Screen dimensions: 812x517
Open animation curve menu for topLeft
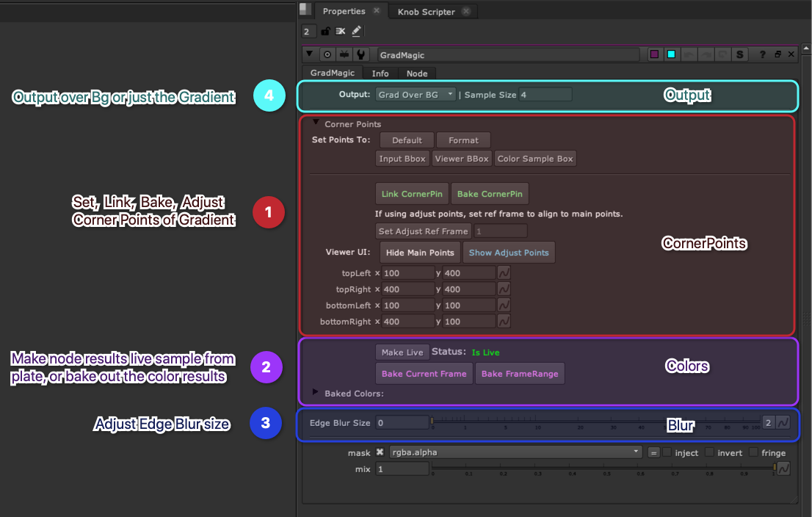point(504,273)
